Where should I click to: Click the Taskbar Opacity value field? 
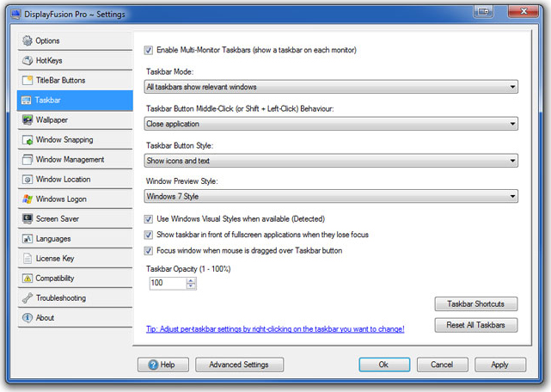168,283
